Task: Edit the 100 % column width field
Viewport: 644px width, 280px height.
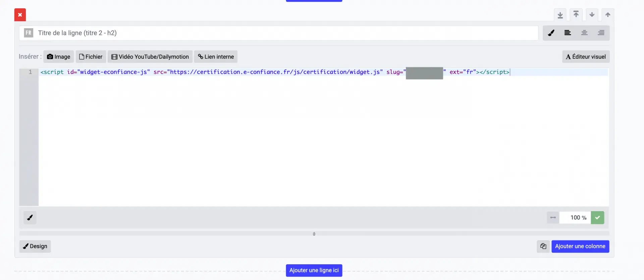Action: point(575,218)
